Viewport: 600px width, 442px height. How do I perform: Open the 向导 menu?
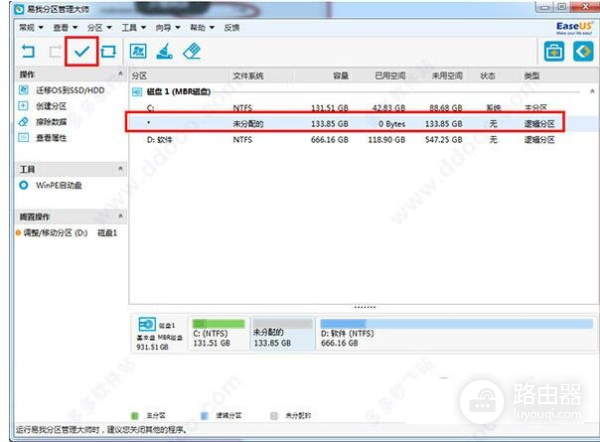pyautogui.click(x=165, y=27)
